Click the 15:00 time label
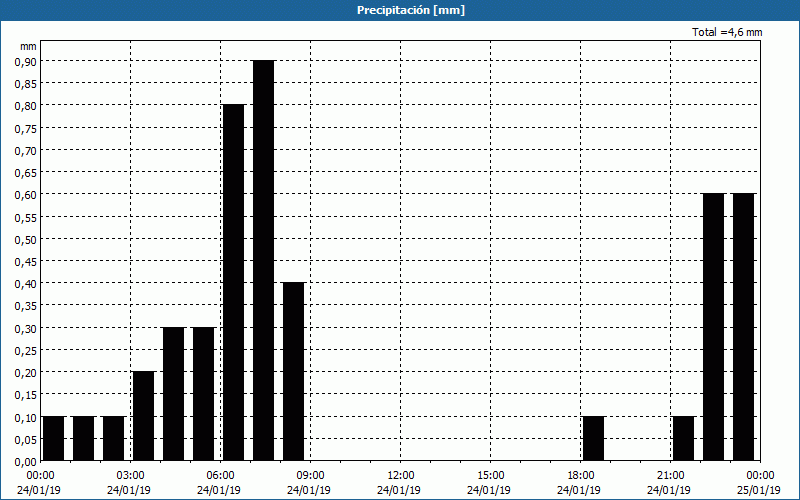 coord(491,476)
